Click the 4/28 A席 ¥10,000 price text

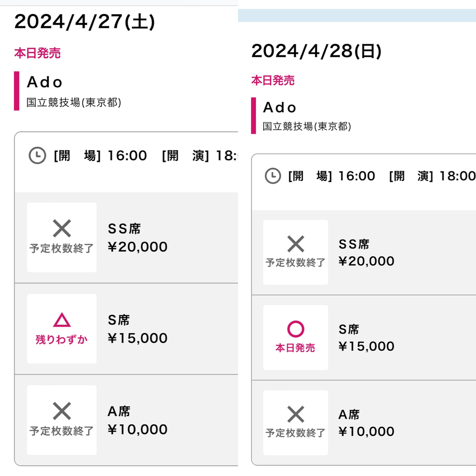pyautogui.click(x=366, y=432)
